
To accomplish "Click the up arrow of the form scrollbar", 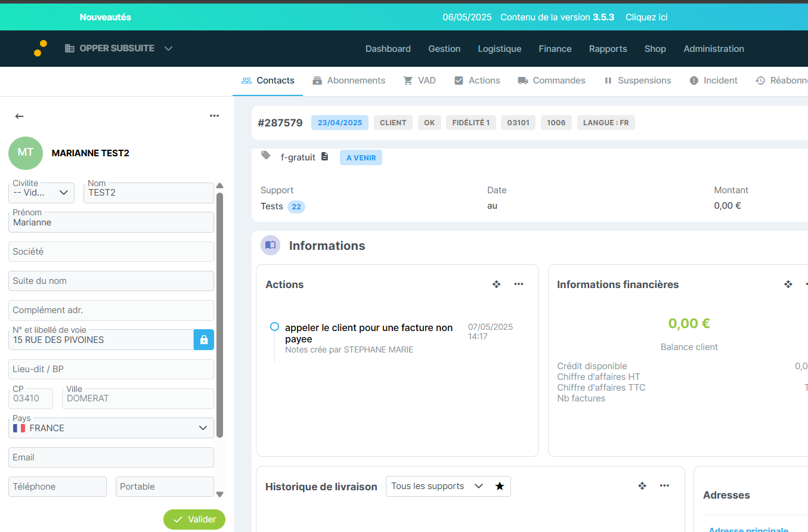I will pyautogui.click(x=219, y=185).
